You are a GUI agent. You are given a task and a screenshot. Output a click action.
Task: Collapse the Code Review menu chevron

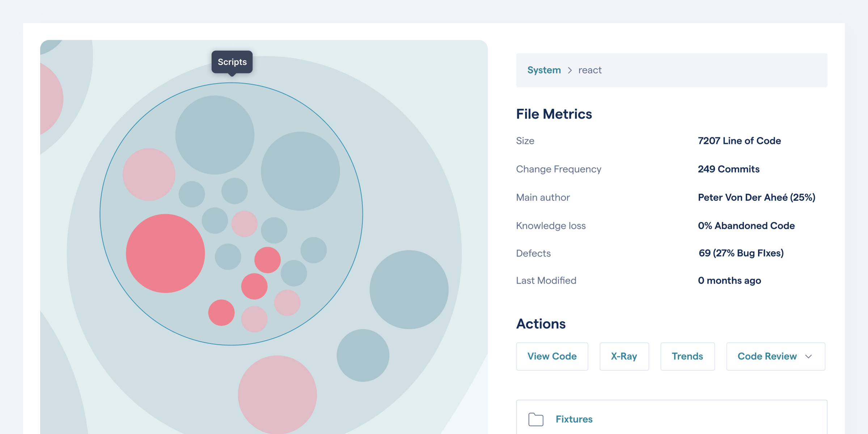tap(809, 357)
